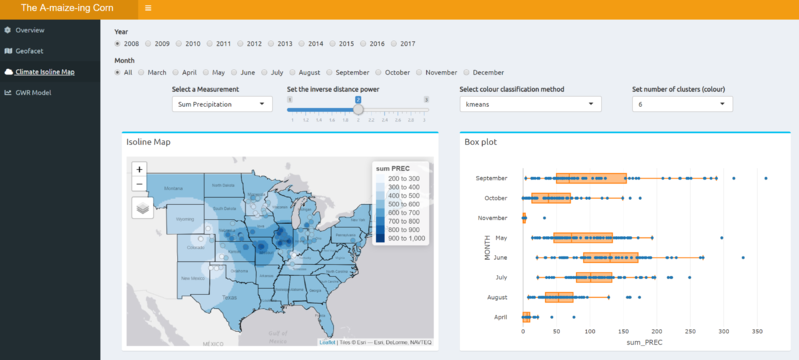Click the '900 to 1,000' legend entry
The image size is (799, 360).
402,238
